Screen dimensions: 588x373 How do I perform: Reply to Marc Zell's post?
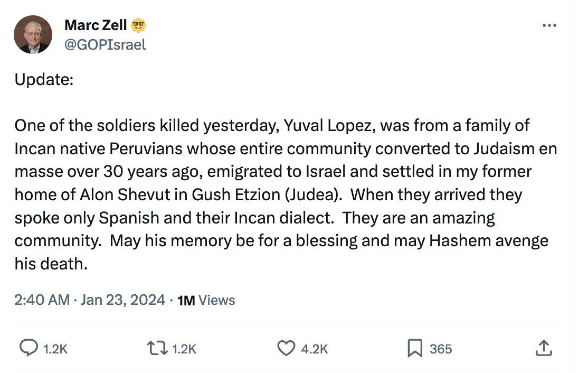pyautogui.click(x=27, y=348)
